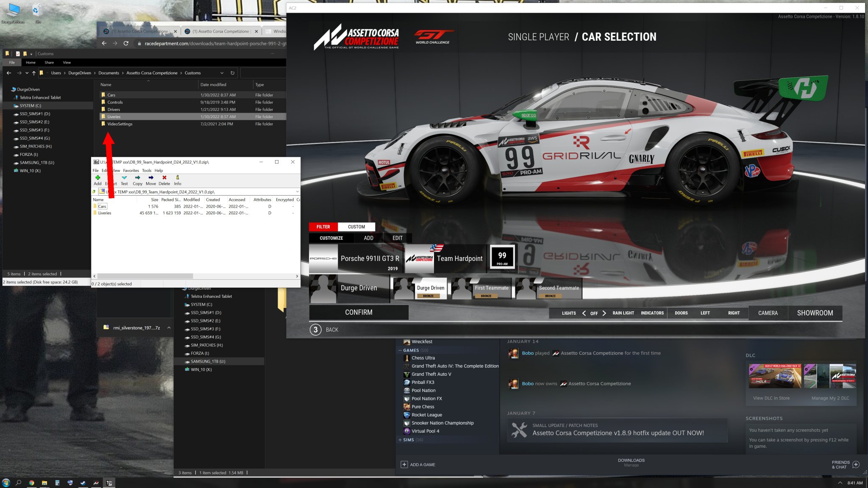Image resolution: width=868 pixels, height=488 pixels.
Task: Open File Explorer View ribbon tab
Action: tap(67, 62)
